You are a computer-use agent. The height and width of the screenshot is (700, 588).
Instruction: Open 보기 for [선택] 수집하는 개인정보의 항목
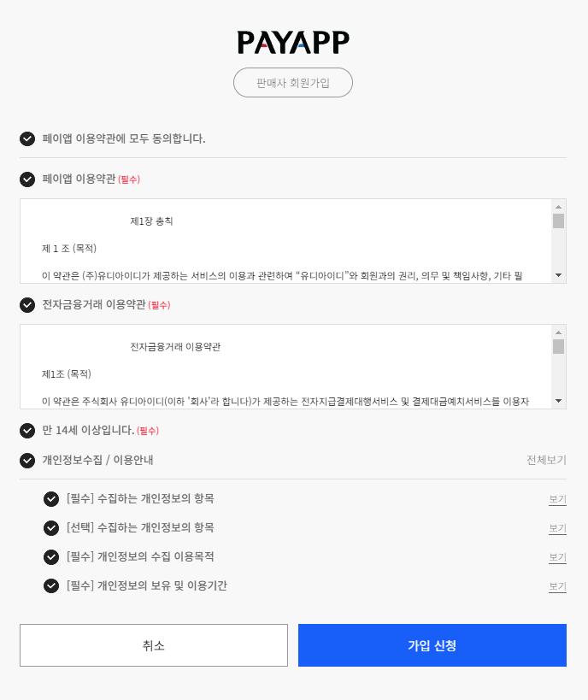click(557, 528)
